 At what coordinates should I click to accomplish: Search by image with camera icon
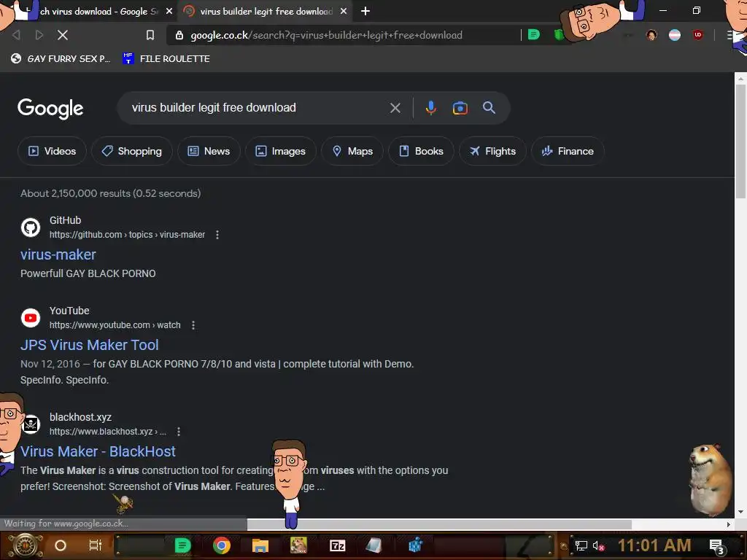[460, 108]
